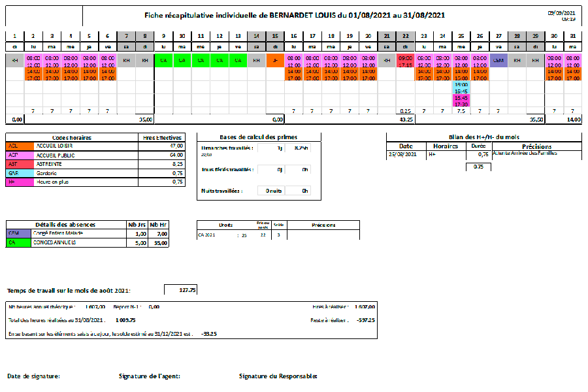Select the CA green swatch in Détails des absences
588x392 pixels.
(18, 242)
